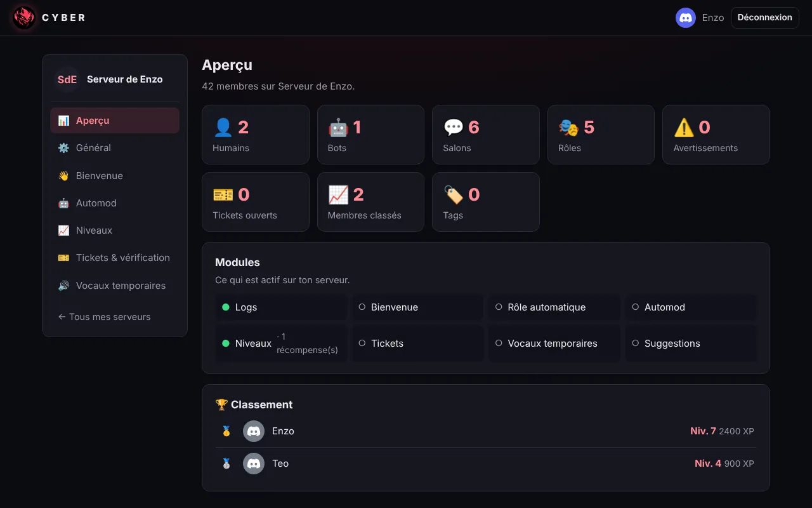
Task: Click the Serveur de Enzo server name
Action: 125,79
